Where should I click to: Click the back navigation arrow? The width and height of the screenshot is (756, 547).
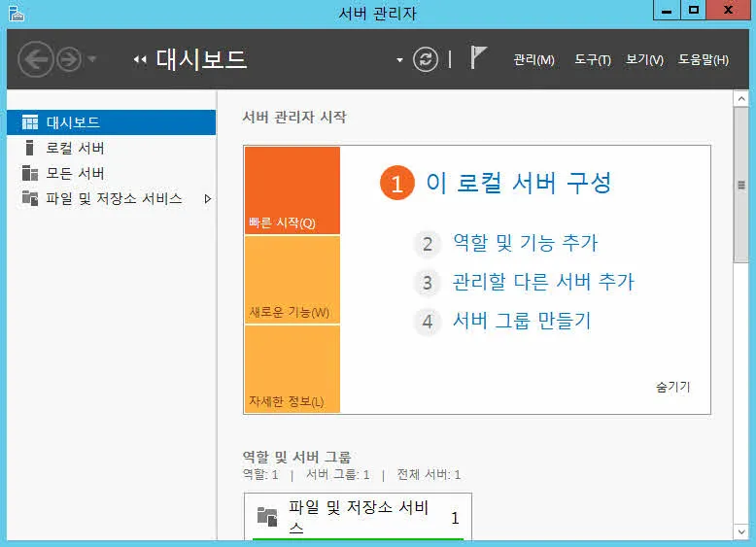tap(35, 59)
